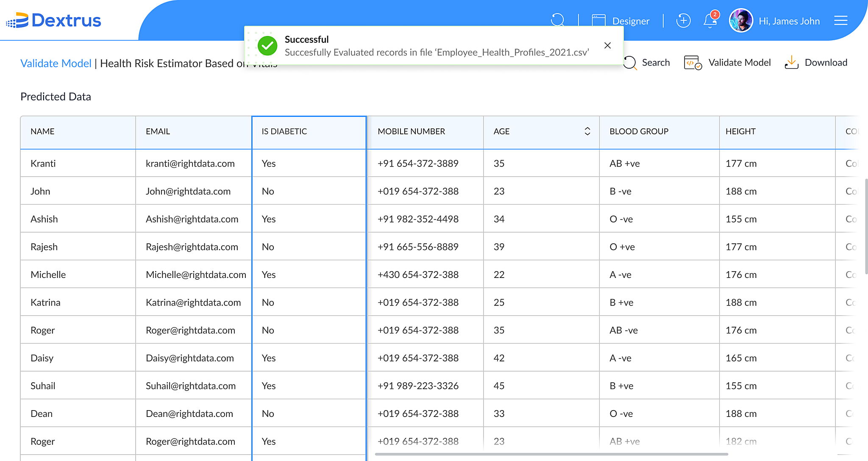
Task: Click the vertical page scrollbar
Action: (x=866, y=226)
